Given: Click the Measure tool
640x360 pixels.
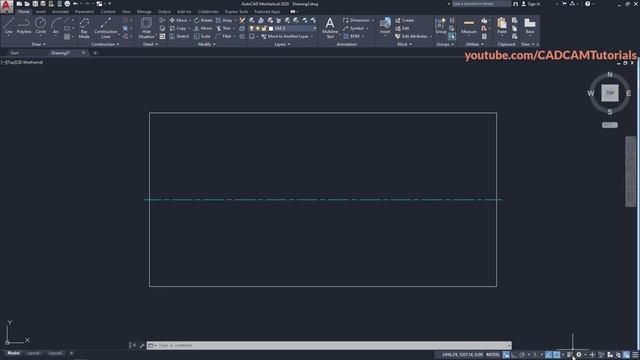Looking at the screenshot, I should [469, 26].
